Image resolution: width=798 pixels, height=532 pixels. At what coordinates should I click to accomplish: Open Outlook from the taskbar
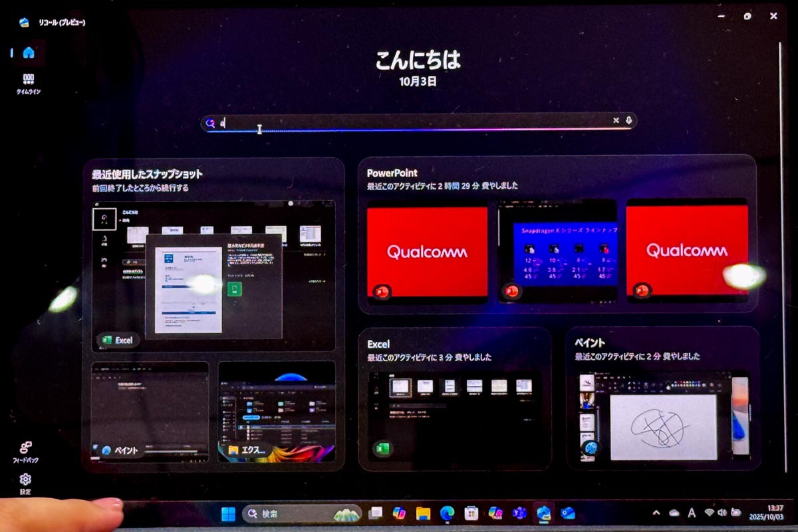tap(567, 513)
